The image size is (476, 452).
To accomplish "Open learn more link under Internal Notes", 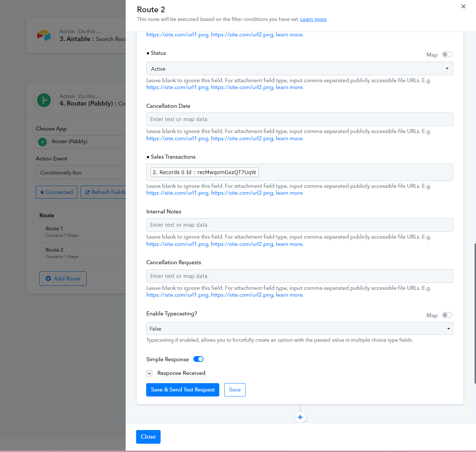I will coord(289,244).
